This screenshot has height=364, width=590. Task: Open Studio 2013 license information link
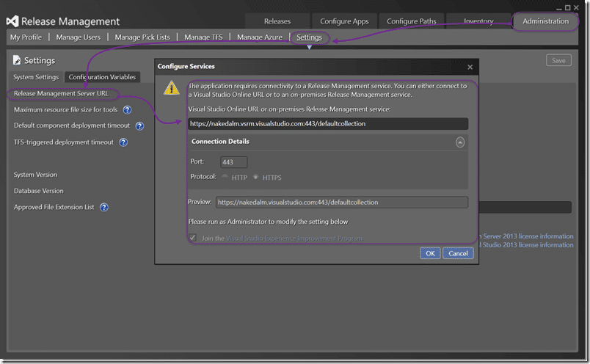pyautogui.click(x=528, y=245)
